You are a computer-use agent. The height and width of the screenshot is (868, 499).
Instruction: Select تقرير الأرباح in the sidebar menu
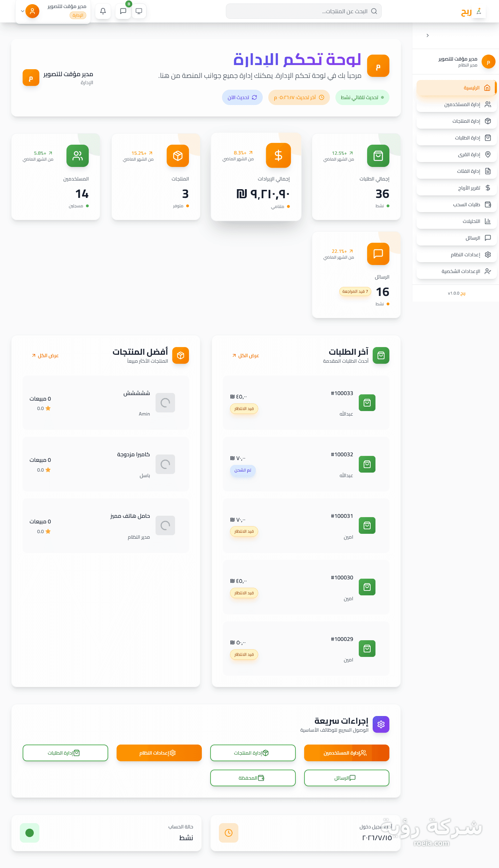[457, 188]
